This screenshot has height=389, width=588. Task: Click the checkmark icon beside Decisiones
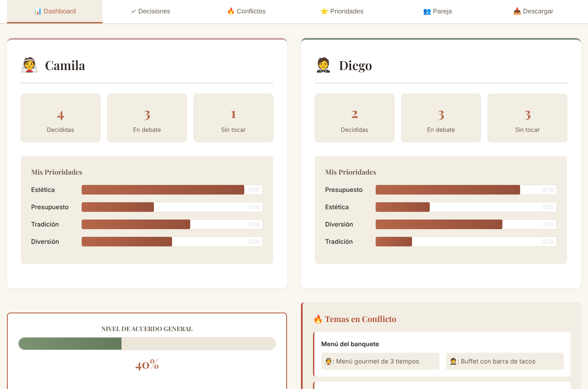(x=134, y=11)
